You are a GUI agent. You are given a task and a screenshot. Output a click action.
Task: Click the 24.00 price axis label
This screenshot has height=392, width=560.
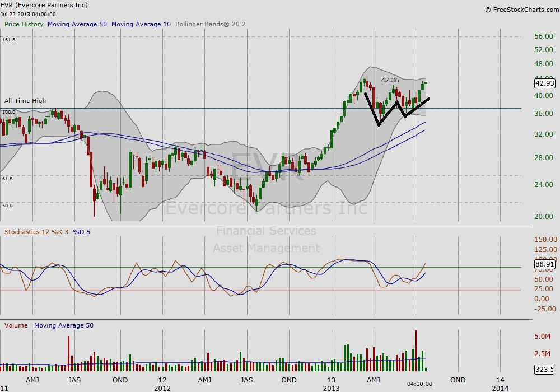544,185
